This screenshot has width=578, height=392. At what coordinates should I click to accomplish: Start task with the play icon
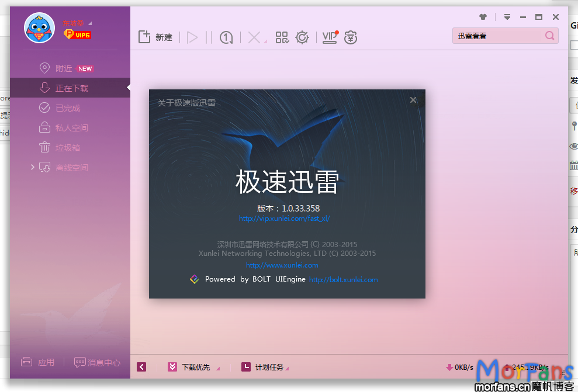click(x=192, y=37)
